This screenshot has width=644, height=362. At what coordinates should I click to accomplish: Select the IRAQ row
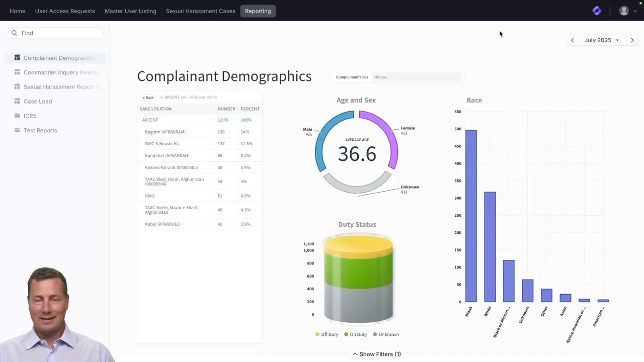click(200, 196)
